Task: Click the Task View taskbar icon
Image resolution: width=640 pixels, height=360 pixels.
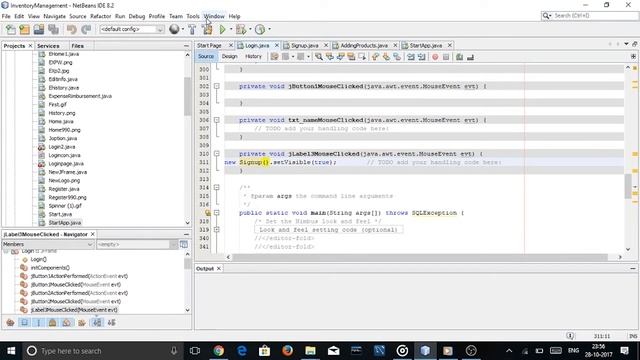Action: click(195, 351)
